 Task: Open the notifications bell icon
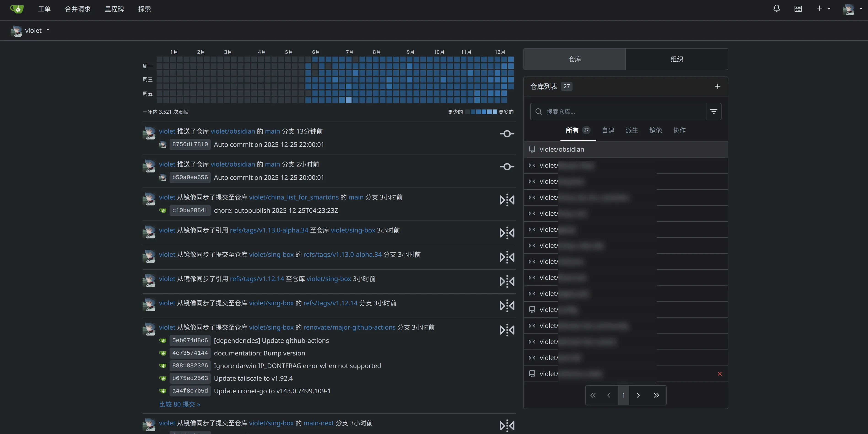(x=776, y=8)
